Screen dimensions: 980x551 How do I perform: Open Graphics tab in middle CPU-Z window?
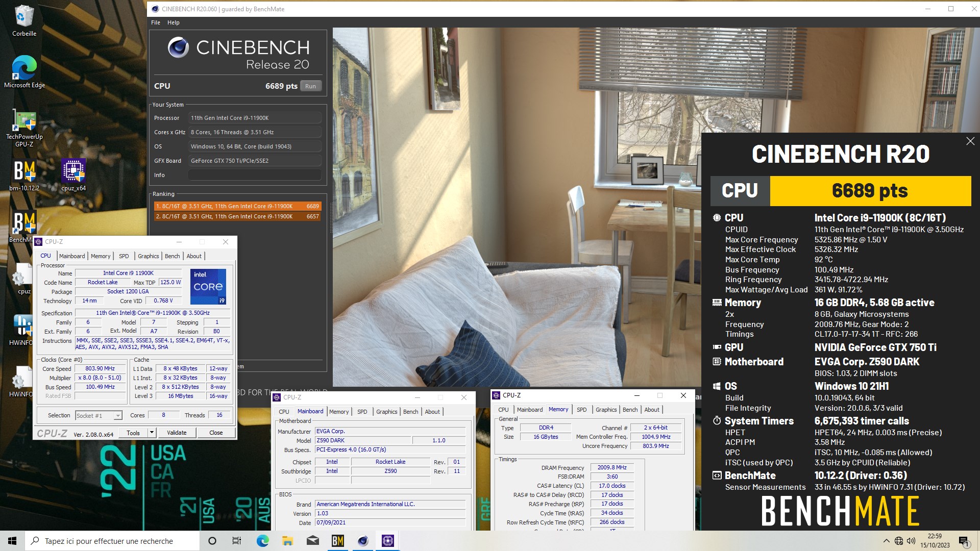[x=387, y=412]
